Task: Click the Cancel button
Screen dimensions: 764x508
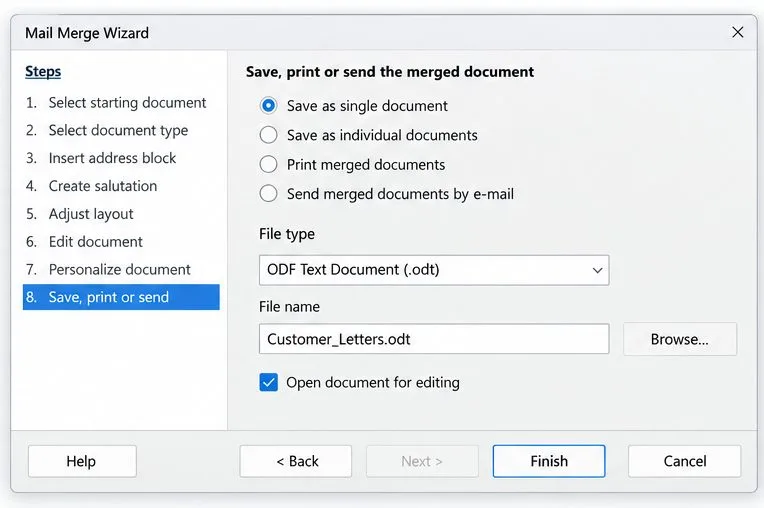Action: (685, 461)
